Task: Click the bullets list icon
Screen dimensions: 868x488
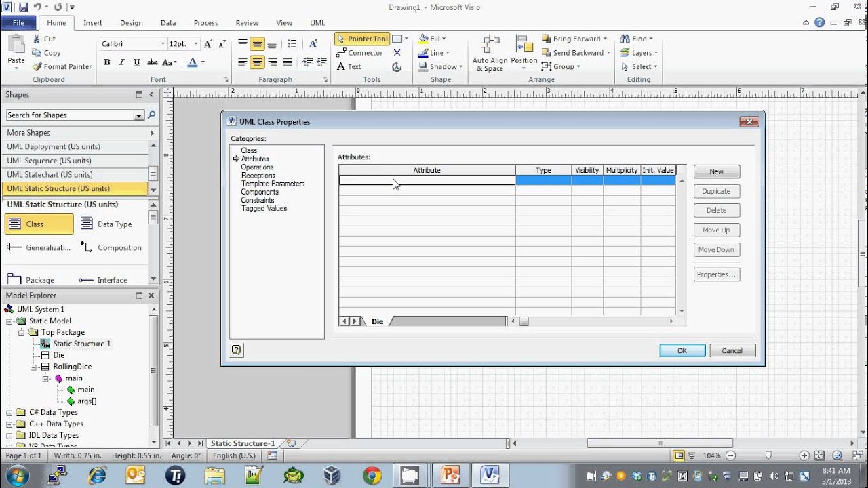Action: (292, 43)
